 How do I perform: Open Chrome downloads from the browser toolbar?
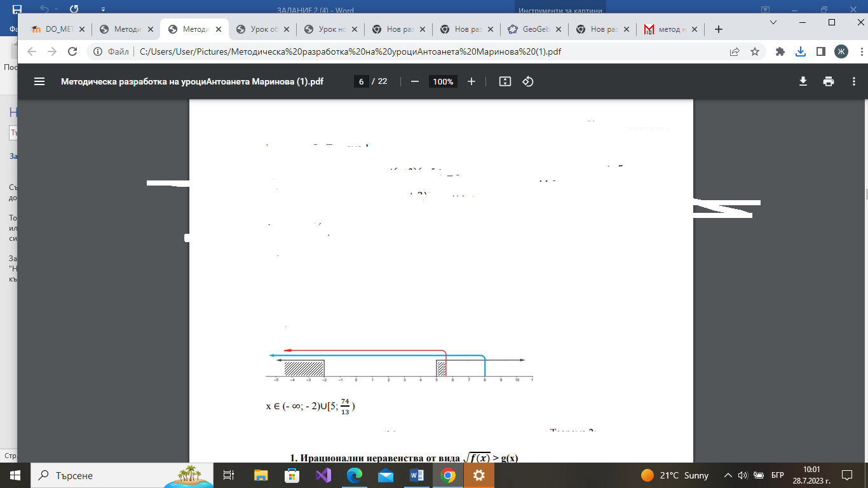[x=801, y=52]
